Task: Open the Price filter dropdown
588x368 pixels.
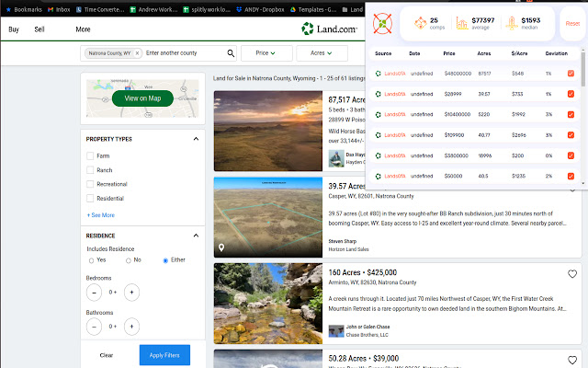Action: [x=260, y=54]
